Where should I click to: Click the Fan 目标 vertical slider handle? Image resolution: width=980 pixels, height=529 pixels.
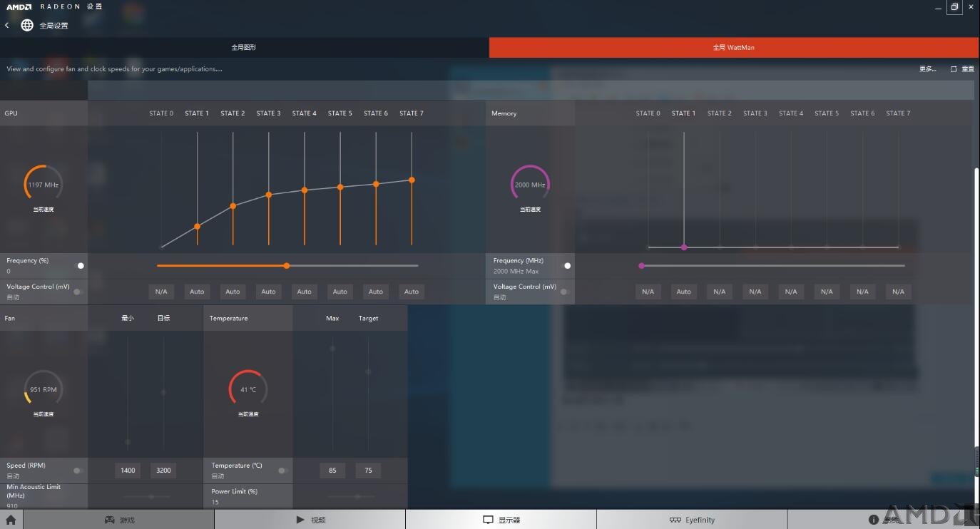163,392
